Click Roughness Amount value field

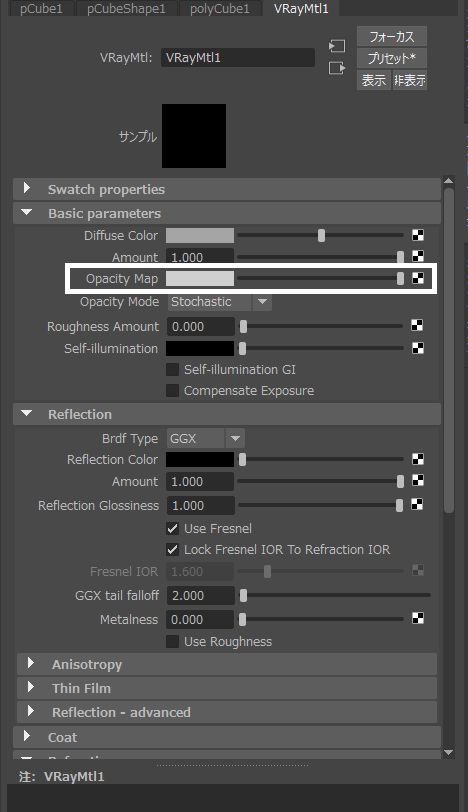201,327
